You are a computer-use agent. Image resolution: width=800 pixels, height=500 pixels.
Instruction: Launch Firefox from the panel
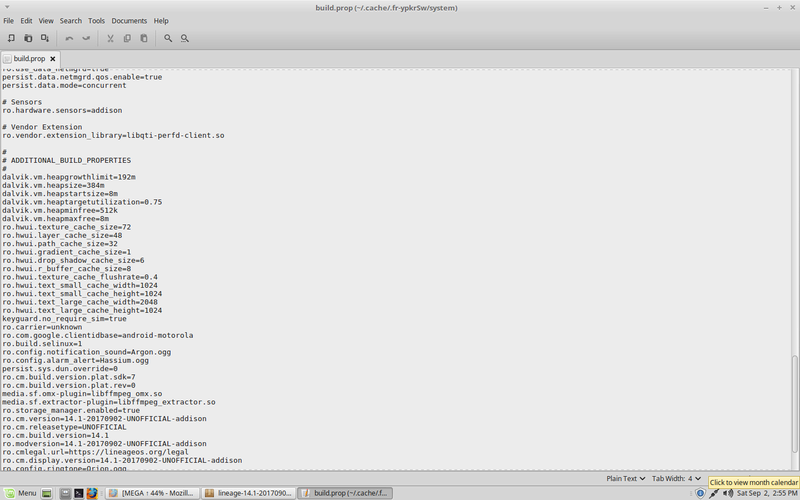(x=92, y=493)
